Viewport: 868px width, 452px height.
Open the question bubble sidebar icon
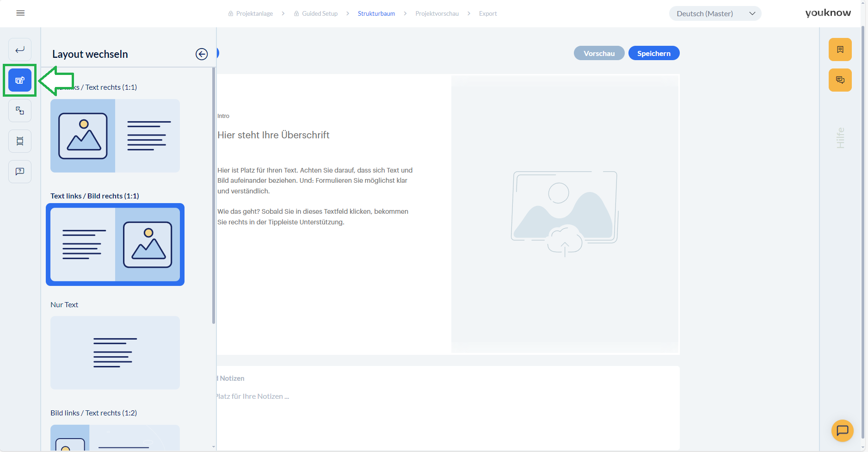tap(20, 172)
